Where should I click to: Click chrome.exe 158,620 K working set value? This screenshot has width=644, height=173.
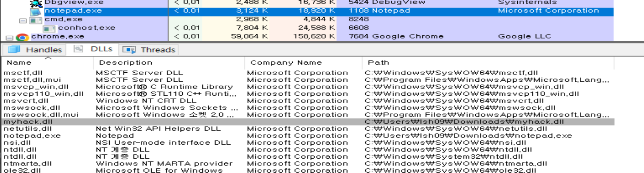point(314,37)
